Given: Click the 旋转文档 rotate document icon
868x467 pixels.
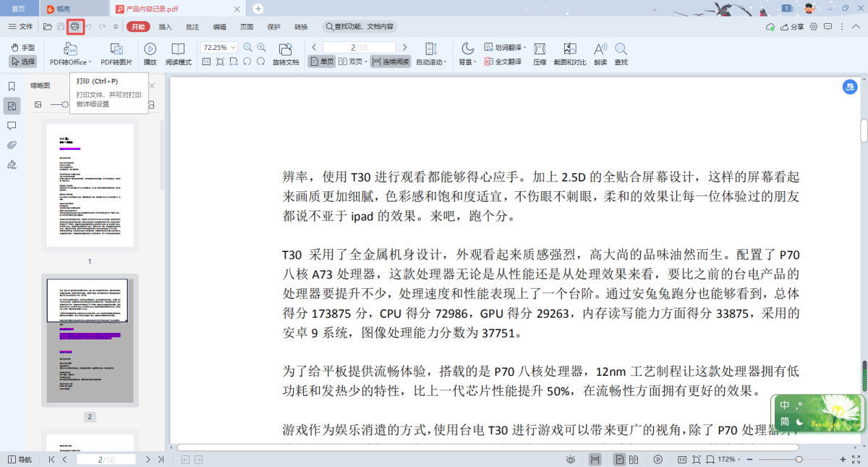Looking at the screenshot, I should pyautogui.click(x=286, y=54).
